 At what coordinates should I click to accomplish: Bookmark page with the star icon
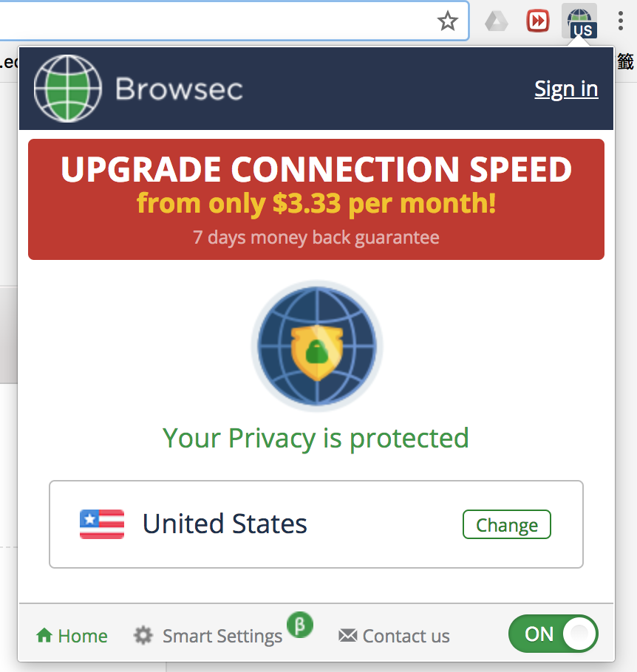coord(447,21)
